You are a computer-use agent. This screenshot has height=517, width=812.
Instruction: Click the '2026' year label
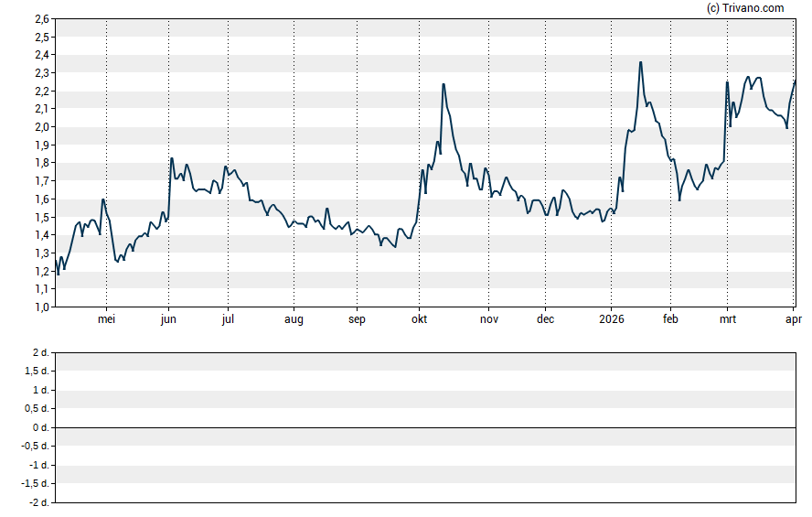611,319
